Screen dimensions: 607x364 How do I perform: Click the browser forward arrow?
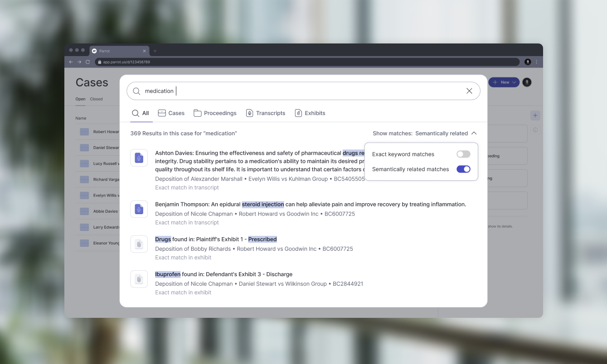[79, 62]
